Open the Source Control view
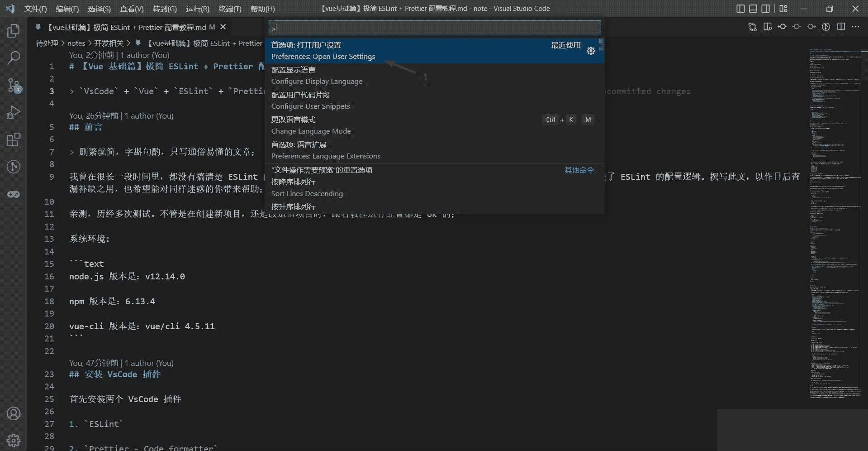This screenshot has width=868, height=451. pyautogui.click(x=14, y=85)
